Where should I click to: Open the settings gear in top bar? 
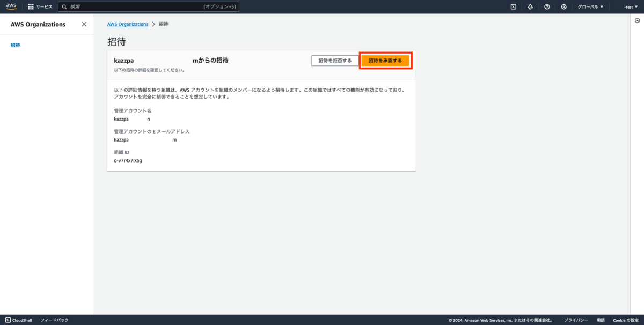563,7
